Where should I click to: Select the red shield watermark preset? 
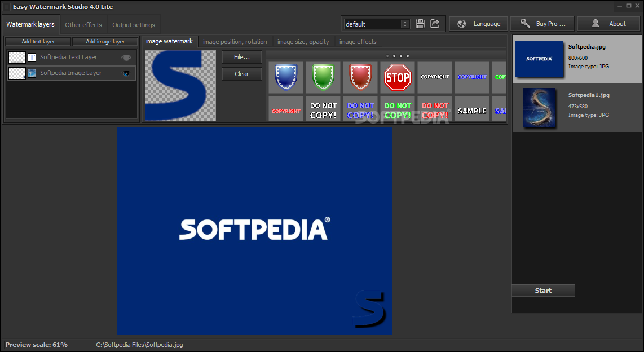click(360, 77)
